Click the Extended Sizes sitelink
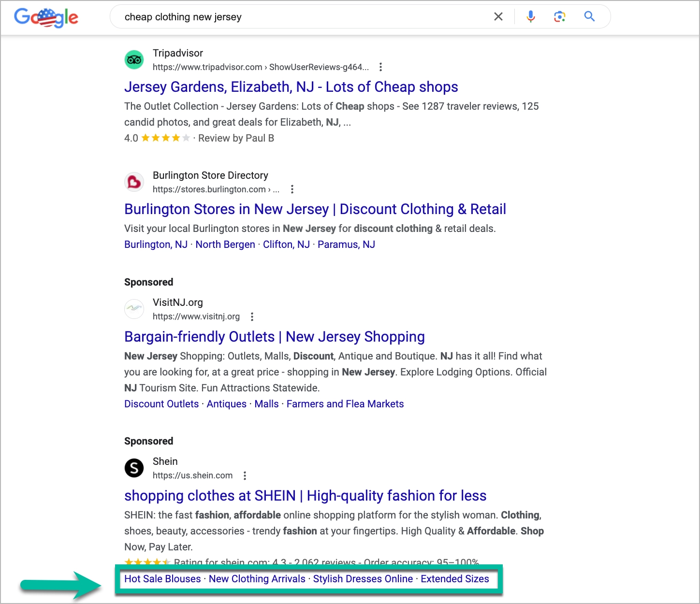Image resolution: width=700 pixels, height=604 pixels. (x=455, y=578)
